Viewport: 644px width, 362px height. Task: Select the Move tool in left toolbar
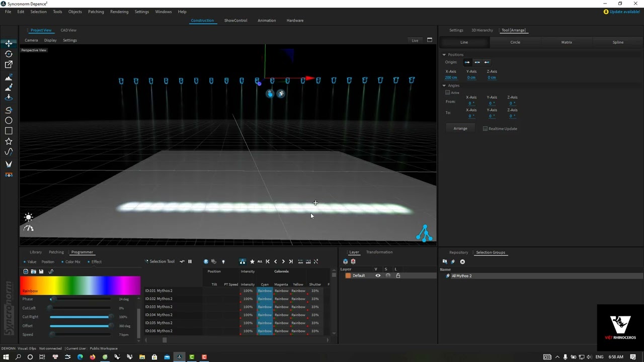click(x=9, y=43)
